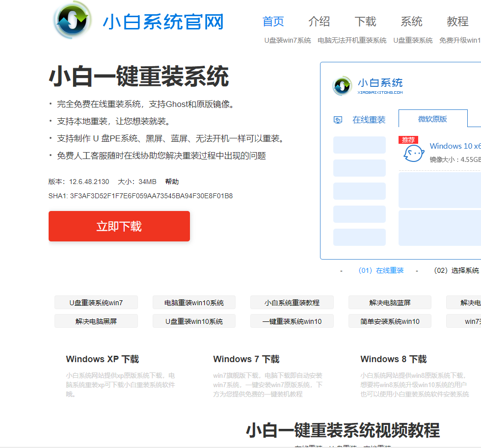Click the red 推荐 badge
481x448 pixels.
click(408, 140)
